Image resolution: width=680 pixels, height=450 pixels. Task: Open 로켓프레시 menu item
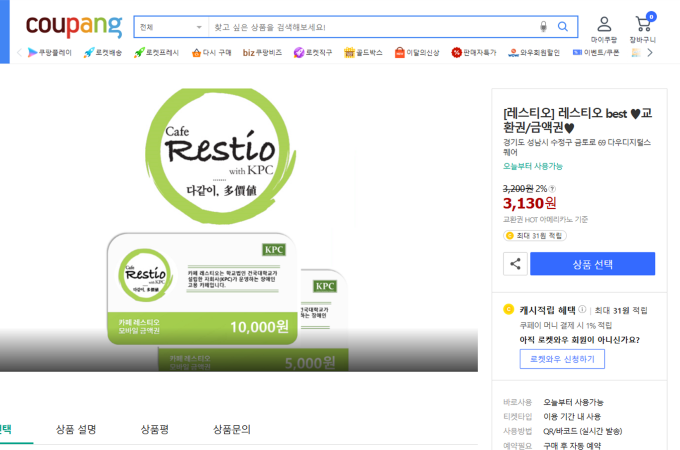tap(157, 52)
